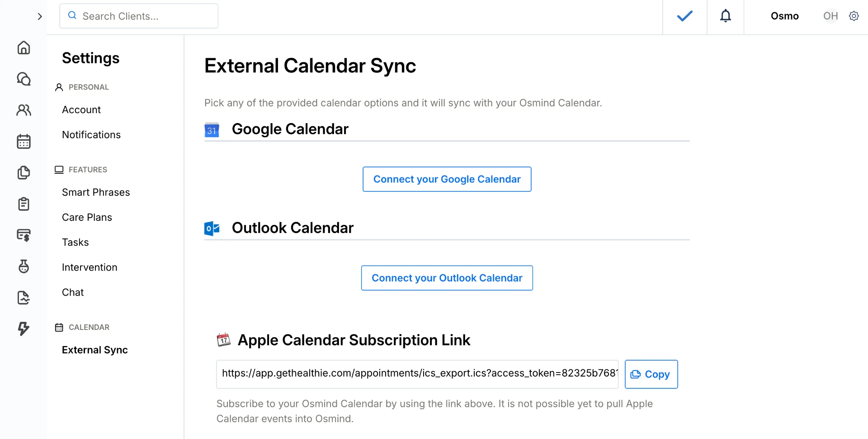This screenshot has height=439, width=868.
Task: Open the billing card sidebar icon
Action: (24, 235)
